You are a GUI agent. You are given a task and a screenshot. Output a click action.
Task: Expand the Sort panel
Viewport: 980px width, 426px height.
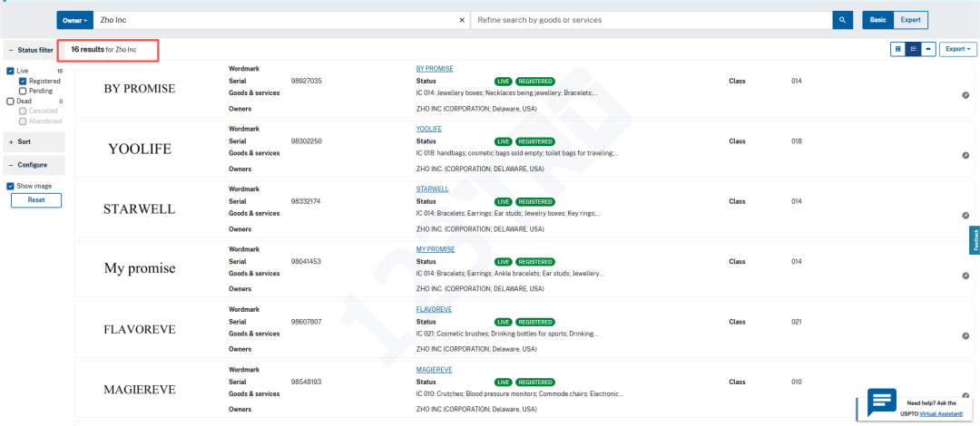[x=34, y=142]
